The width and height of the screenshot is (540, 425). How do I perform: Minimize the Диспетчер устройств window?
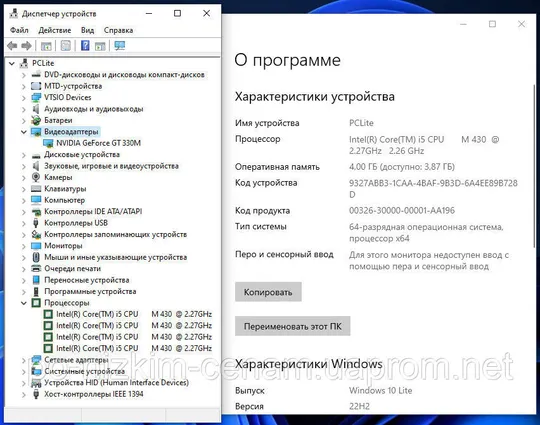point(149,13)
